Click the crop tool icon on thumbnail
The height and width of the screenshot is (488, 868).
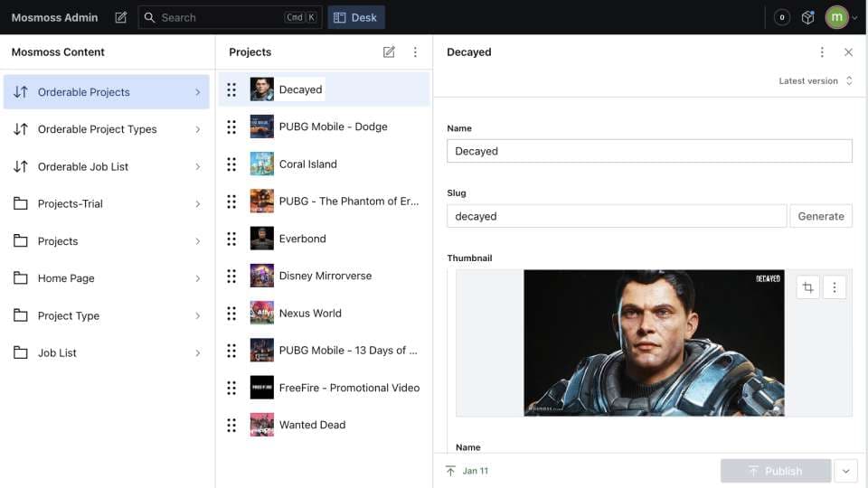coord(807,287)
